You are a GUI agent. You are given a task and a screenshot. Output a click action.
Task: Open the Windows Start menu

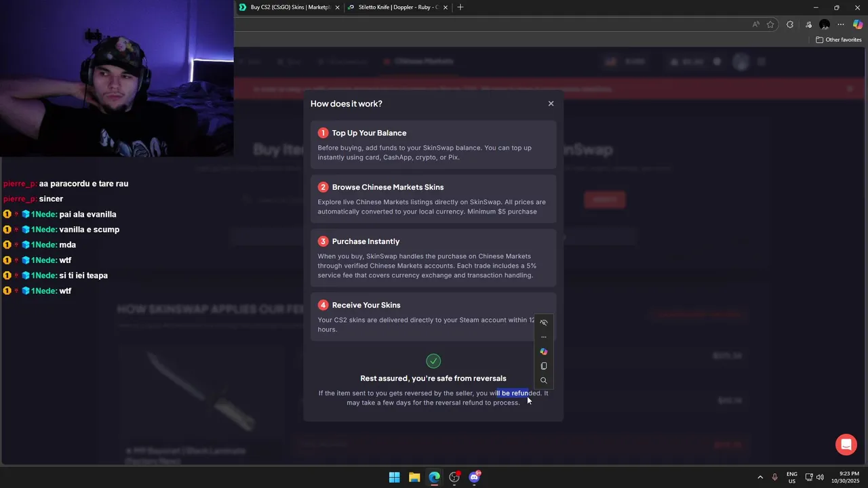point(394,477)
